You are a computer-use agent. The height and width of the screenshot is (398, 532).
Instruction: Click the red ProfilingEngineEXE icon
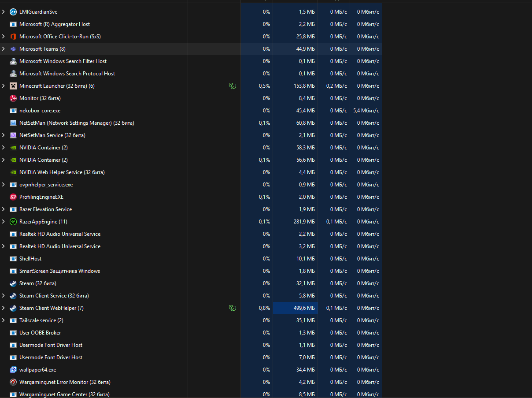pyautogui.click(x=13, y=197)
